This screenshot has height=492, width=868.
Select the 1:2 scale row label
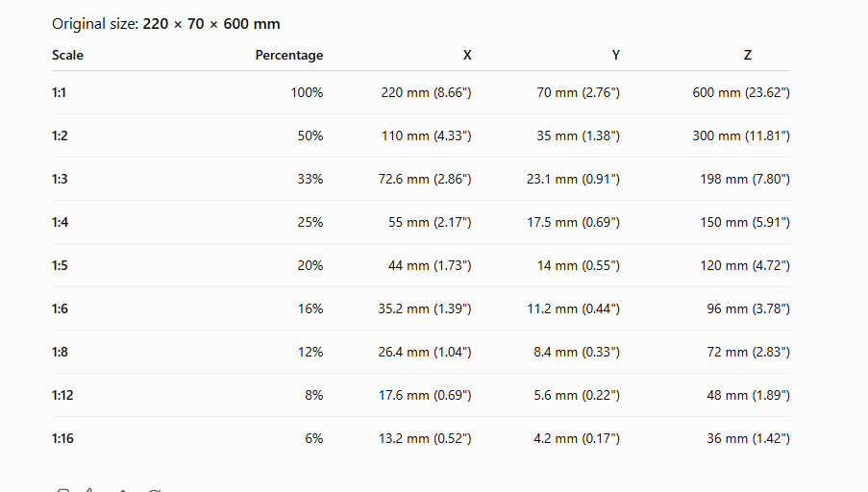60,135
